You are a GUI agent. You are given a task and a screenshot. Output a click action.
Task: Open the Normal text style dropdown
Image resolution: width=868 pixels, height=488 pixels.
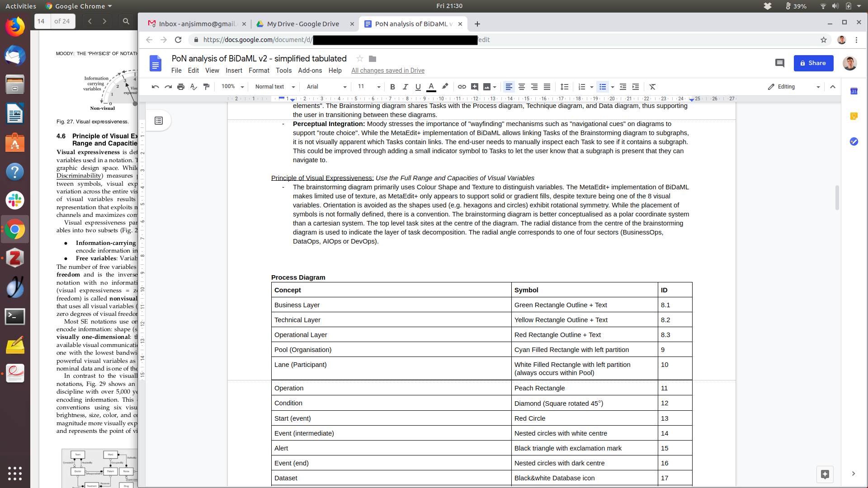274,87
